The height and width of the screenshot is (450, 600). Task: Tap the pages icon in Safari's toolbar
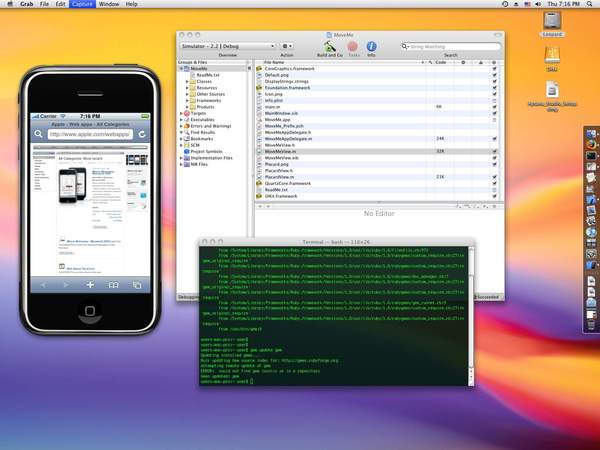pos(138,285)
